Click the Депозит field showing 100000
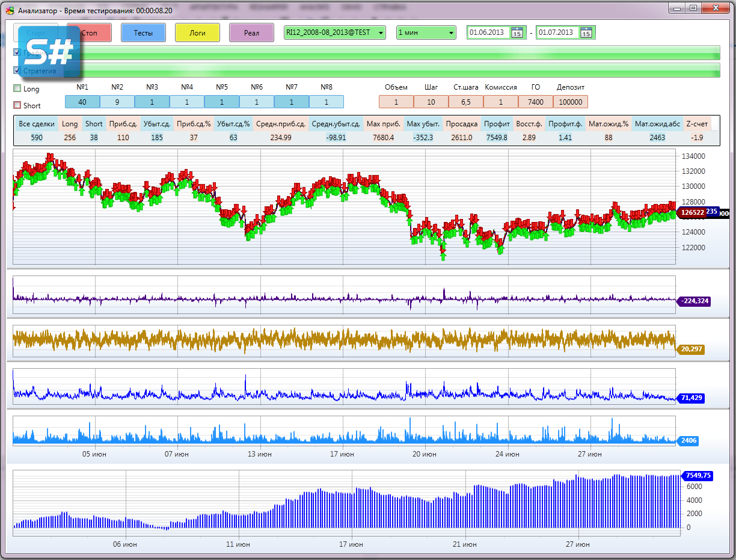Screen dimensions: 736x560 click(x=570, y=102)
